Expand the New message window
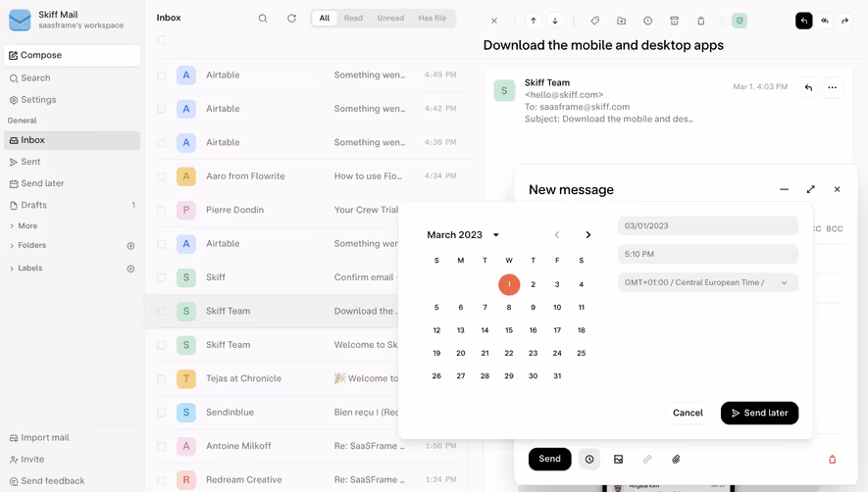The width and height of the screenshot is (868, 492). [x=810, y=189]
